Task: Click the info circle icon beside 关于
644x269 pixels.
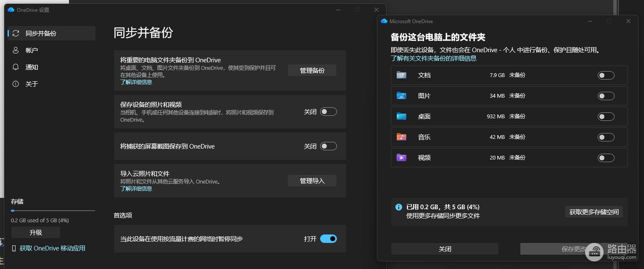Action: 16,84
